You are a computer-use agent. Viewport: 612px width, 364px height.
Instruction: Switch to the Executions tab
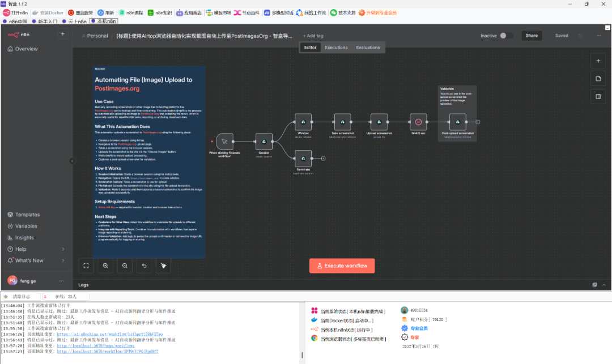coord(336,48)
